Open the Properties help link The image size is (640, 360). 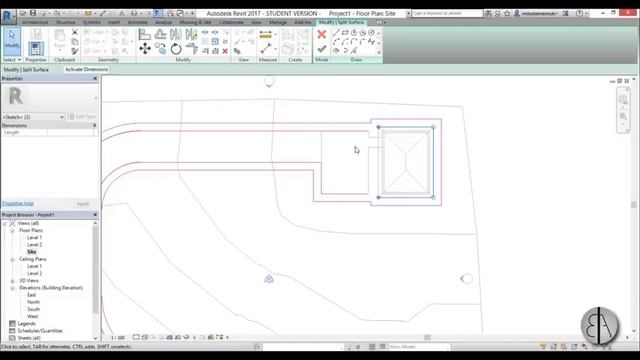[18, 203]
